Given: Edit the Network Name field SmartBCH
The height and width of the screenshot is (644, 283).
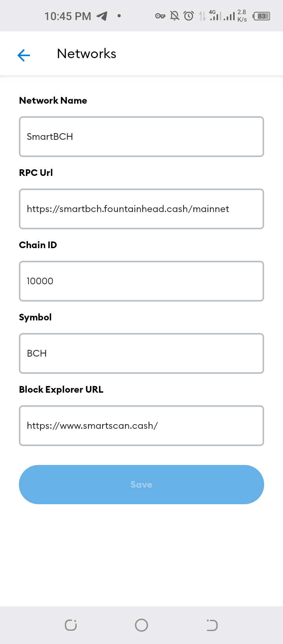Looking at the screenshot, I should 141,137.
